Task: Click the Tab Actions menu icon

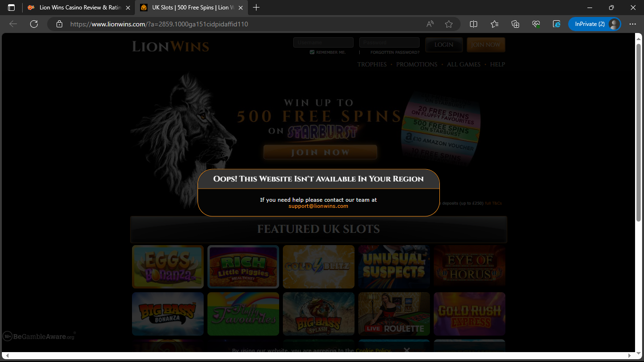Action: [11, 8]
